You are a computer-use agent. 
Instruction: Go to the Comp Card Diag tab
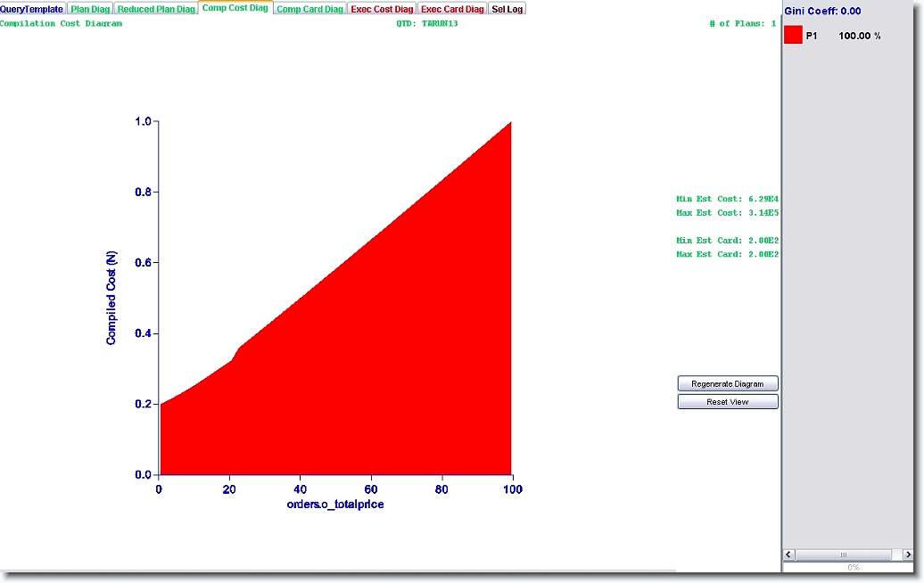pos(309,9)
